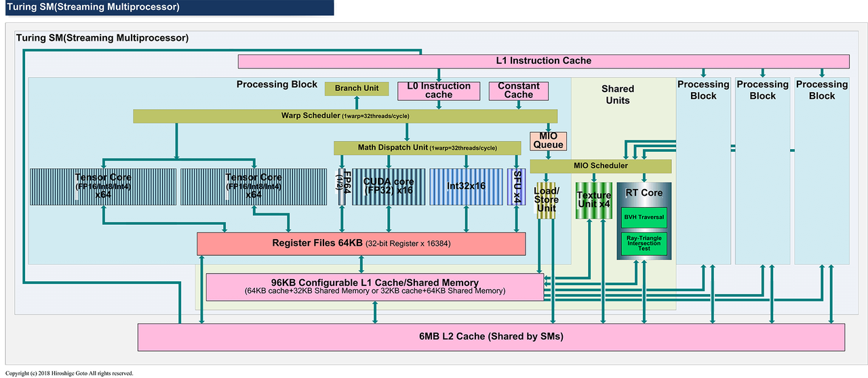This screenshot has width=868, height=378.
Task: Click the L1 Instruction Cache block
Action: (x=543, y=61)
